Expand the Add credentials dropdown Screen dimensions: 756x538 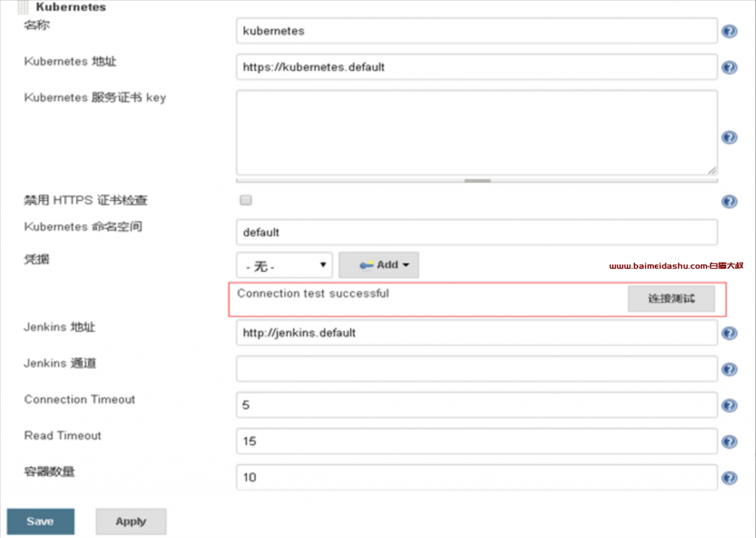pyautogui.click(x=379, y=264)
